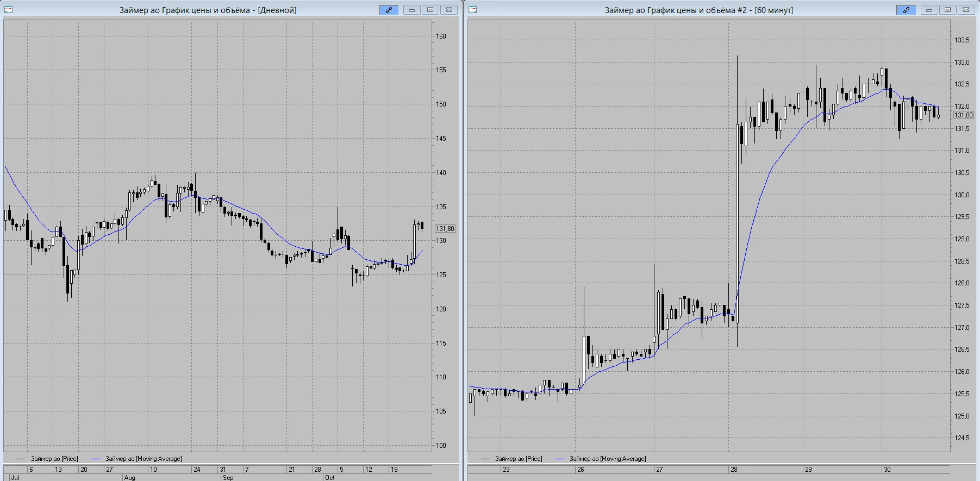Click the 128,0 price axis label
The height and width of the screenshot is (481, 980).
962,283
